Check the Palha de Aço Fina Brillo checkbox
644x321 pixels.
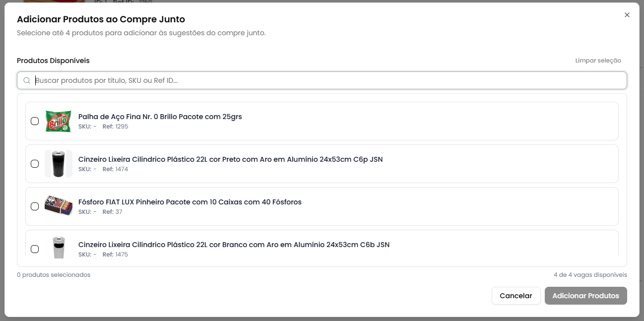[x=35, y=121]
